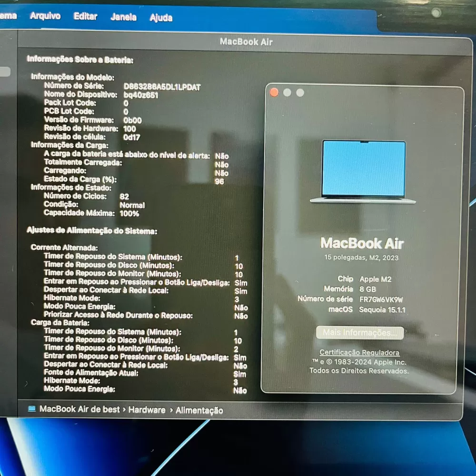Select Hardware in the path bar
The width and height of the screenshot is (476, 476).
147,410
